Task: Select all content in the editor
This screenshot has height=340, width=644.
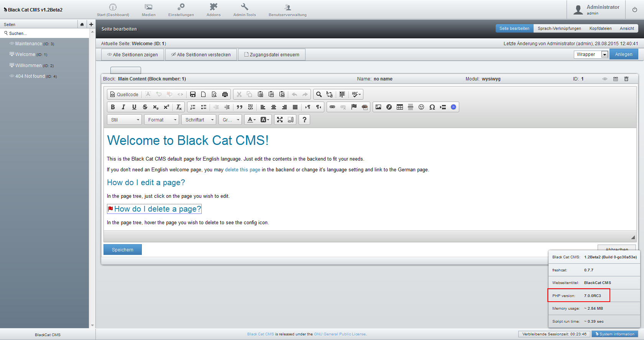Action: point(342,94)
